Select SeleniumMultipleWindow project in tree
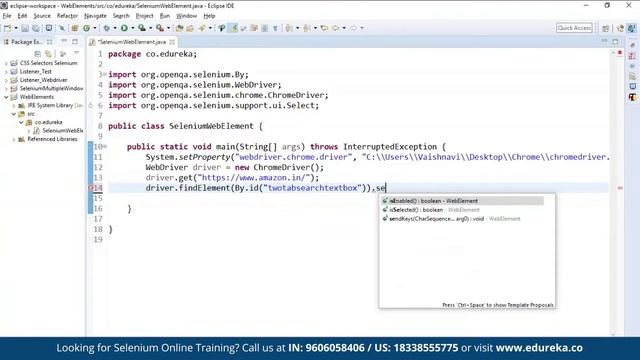640x360 pixels. pos(51,89)
